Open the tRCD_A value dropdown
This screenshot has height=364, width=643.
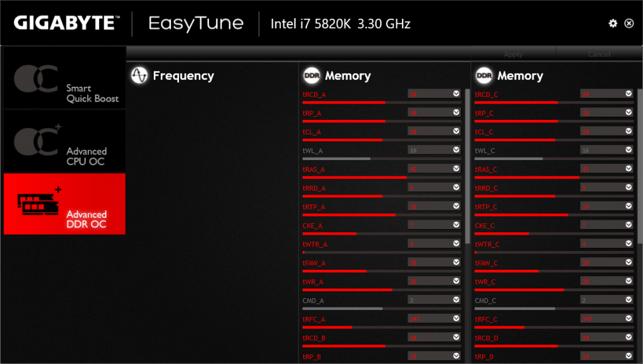[x=456, y=94]
